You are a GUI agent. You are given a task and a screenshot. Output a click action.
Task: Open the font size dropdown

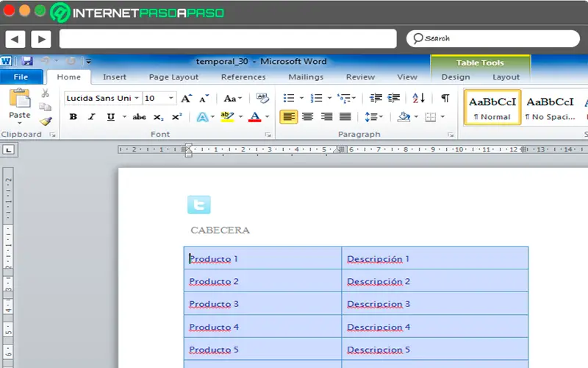pyautogui.click(x=172, y=99)
